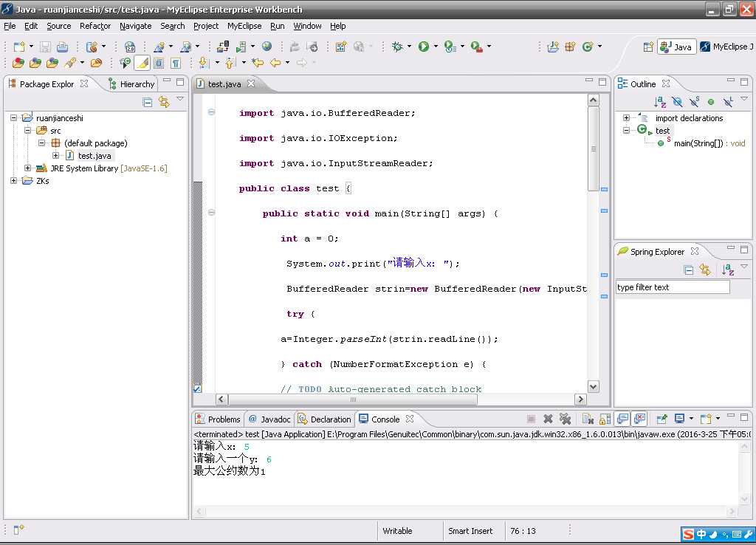Click editor vertical scrollbar down arrow
Viewport: 756px width, 545px height.
[x=594, y=386]
